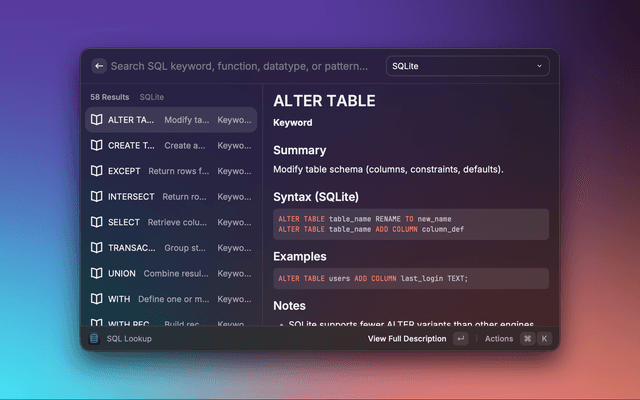The width and height of the screenshot is (640, 400).
Task: Open the Actions menu
Action: click(x=499, y=339)
